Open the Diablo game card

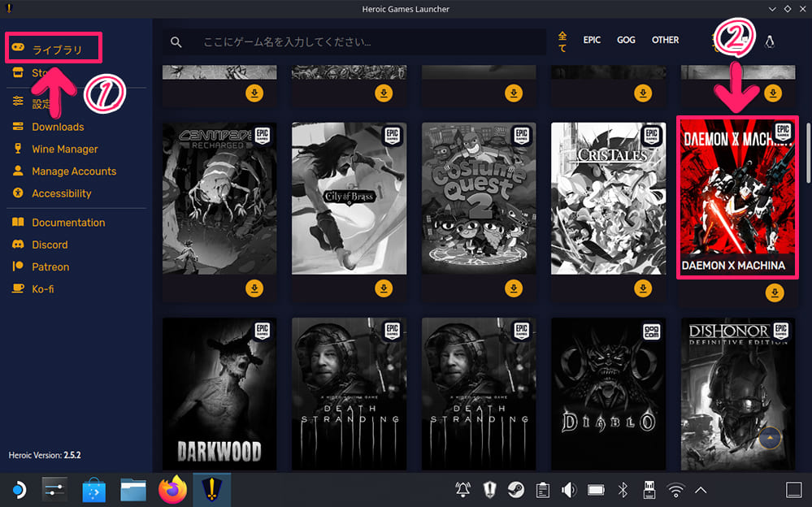[x=609, y=394]
